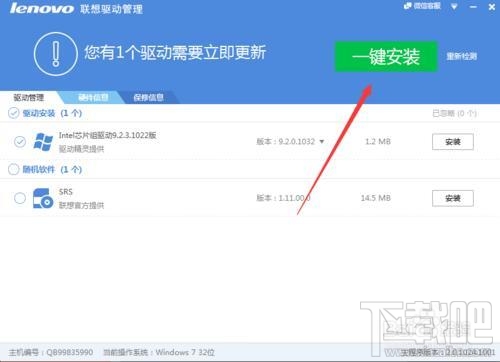Screen dimensions: 500x362
Task: Click the 驱动精灵提供 provider text
Action: coord(81,149)
